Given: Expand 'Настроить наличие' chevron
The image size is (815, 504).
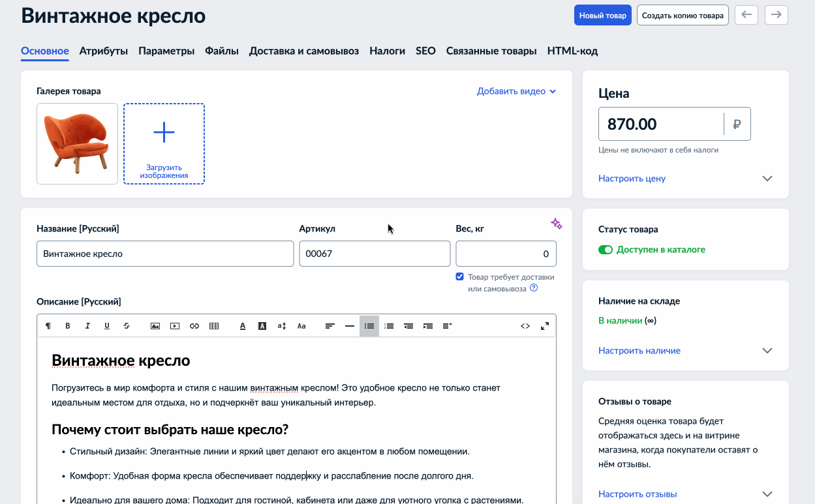Looking at the screenshot, I should point(767,351).
